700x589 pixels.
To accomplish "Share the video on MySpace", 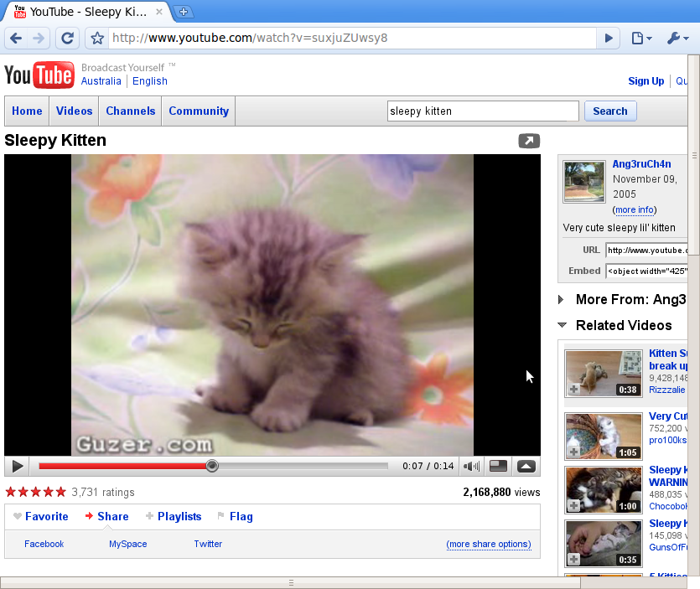I will (x=127, y=544).
